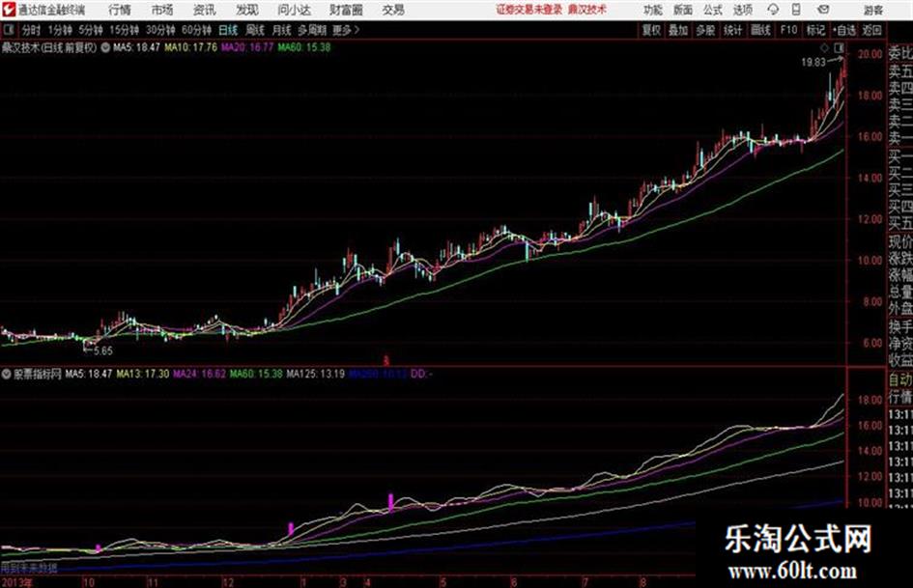Open the 资讯 menu

205,10
